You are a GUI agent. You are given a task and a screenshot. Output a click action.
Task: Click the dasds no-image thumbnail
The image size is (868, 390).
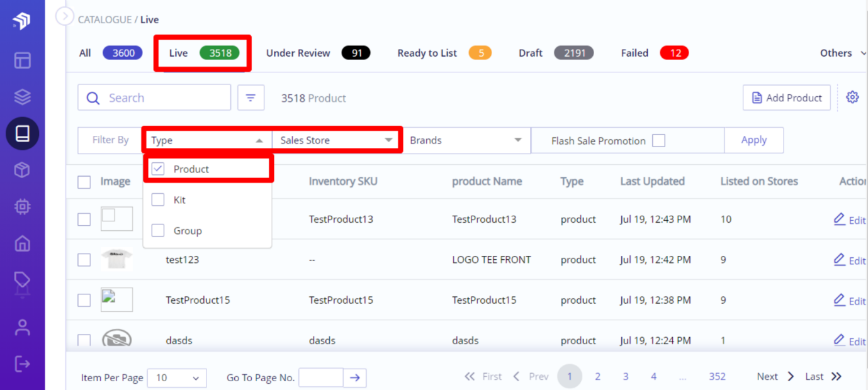point(116,338)
